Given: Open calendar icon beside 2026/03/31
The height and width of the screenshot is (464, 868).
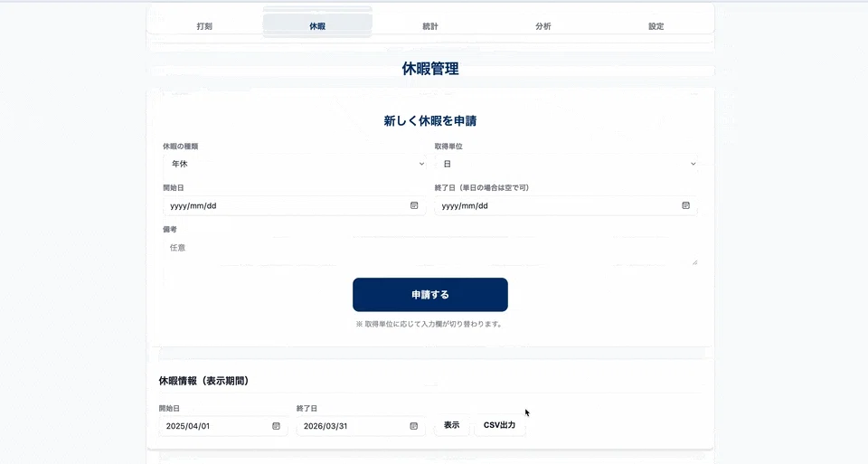Looking at the screenshot, I should (413, 426).
